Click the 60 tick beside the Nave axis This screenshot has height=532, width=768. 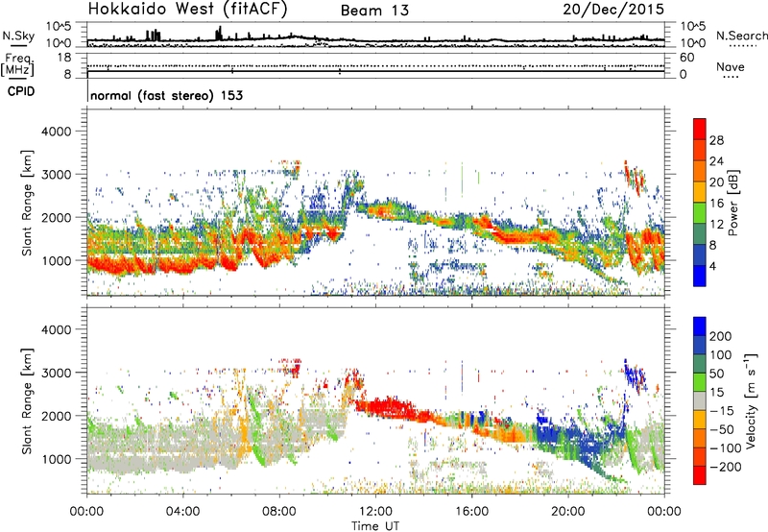point(686,58)
